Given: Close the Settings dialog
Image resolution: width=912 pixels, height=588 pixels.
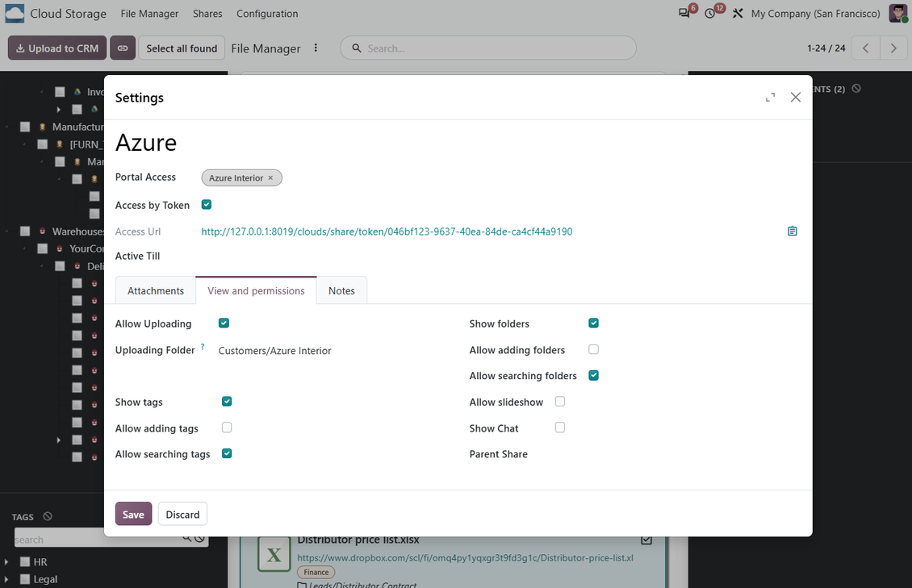Looking at the screenshot, I should [x=796, y=97].
